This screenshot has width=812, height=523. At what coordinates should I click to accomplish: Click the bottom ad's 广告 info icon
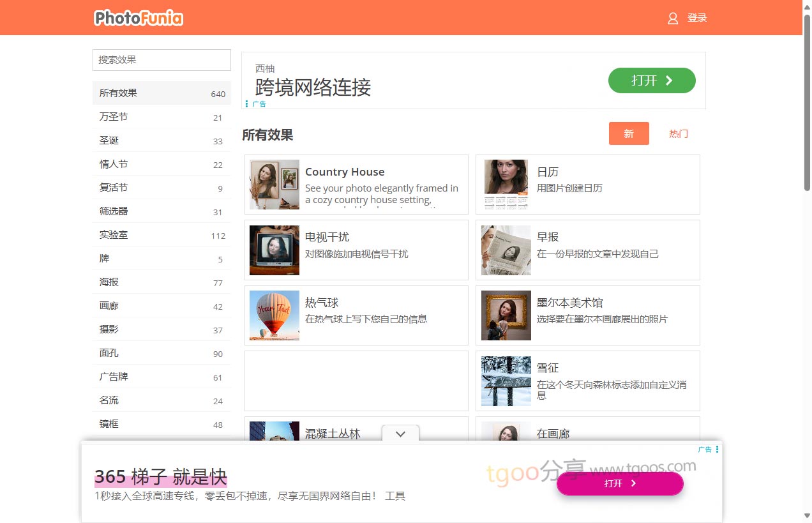coord(717,450)
